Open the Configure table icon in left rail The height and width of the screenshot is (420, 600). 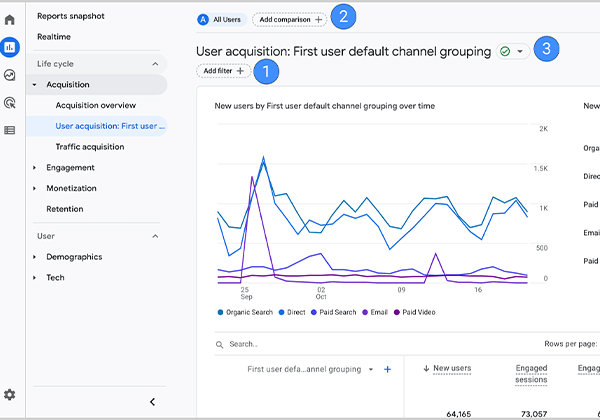pyautogui.click(x=10, y=130)
